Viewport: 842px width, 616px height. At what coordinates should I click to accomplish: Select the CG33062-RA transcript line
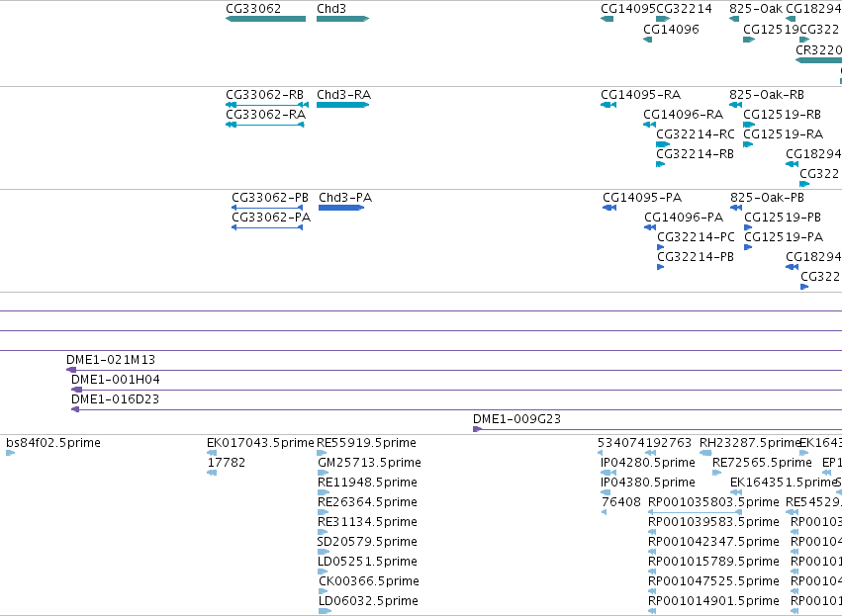coord(265,125)
